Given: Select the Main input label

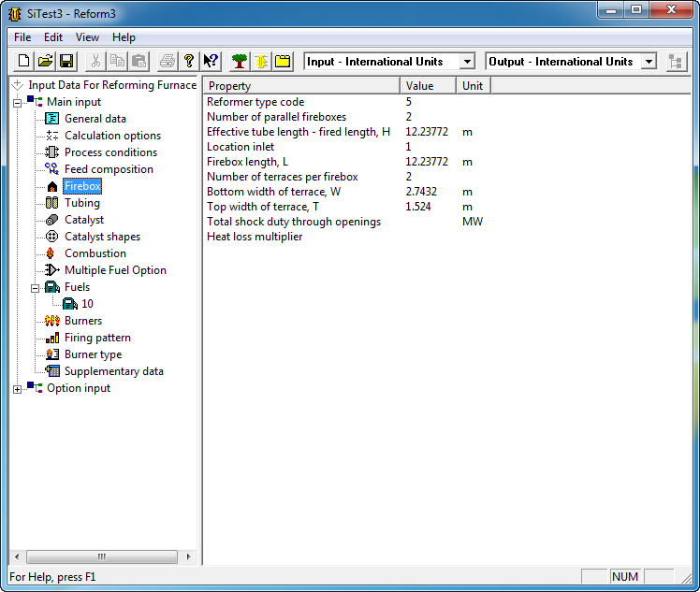Looking at the screenshot, I should pyautogui.click(x=74, y=102).
